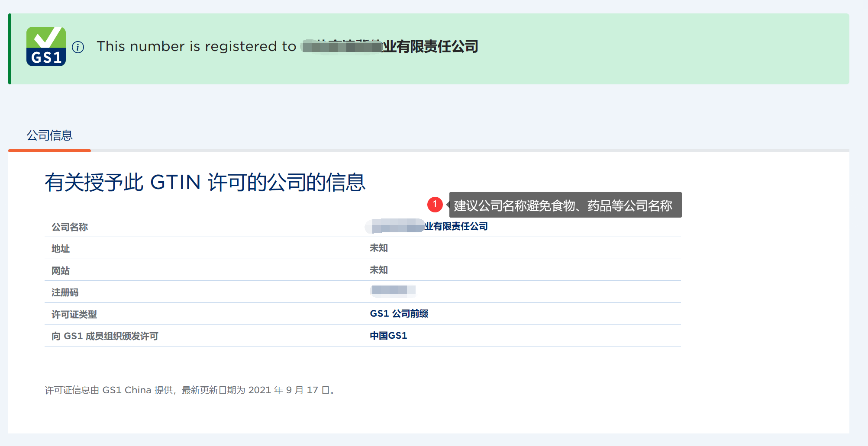The width and height of the screenshot is (868, 446).
Task: Click the GS1 公司前缀 value
Action: (399, 314)
